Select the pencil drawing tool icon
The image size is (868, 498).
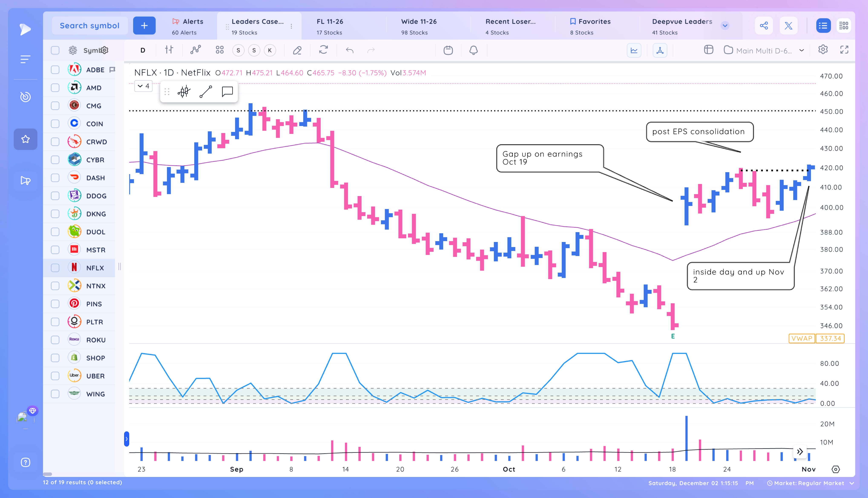point(297,50)
